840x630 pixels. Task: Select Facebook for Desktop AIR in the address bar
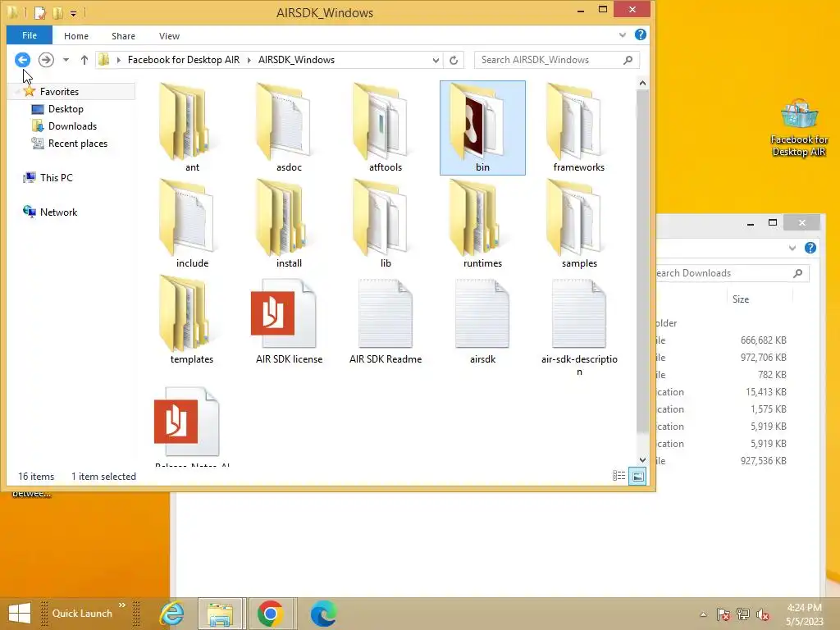tap(183, 60)
